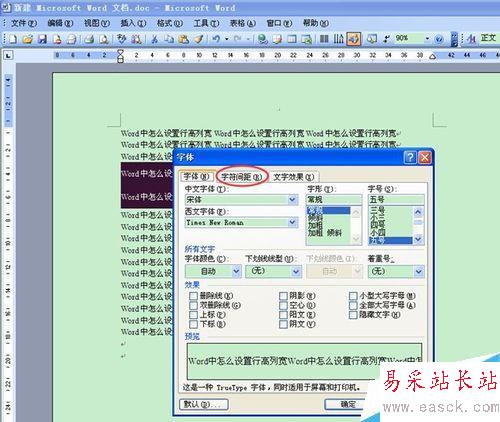500x422 pixels.
Task: Expand the toolbar options overflow chevron
Action: 454,39
